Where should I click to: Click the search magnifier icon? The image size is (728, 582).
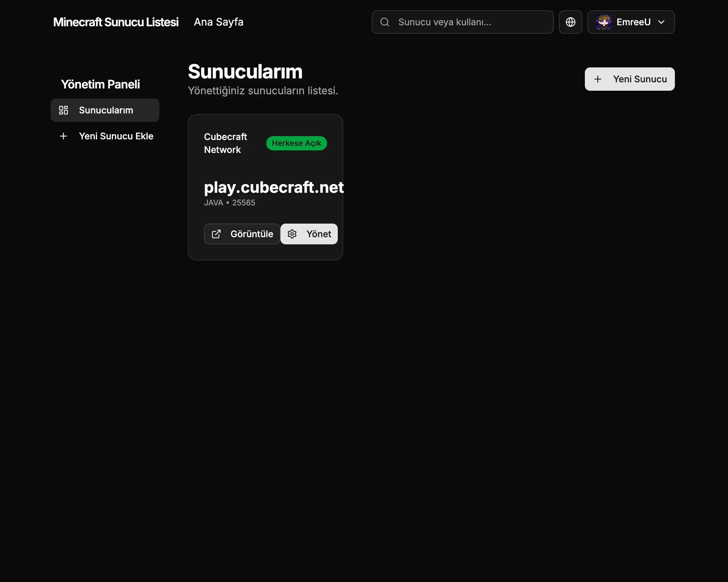(x=385, y=22)
